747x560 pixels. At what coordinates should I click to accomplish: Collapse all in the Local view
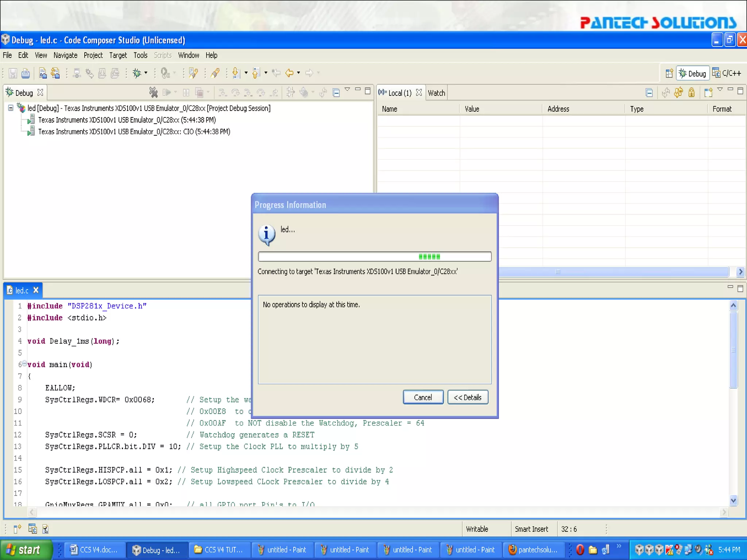[649, 93]
